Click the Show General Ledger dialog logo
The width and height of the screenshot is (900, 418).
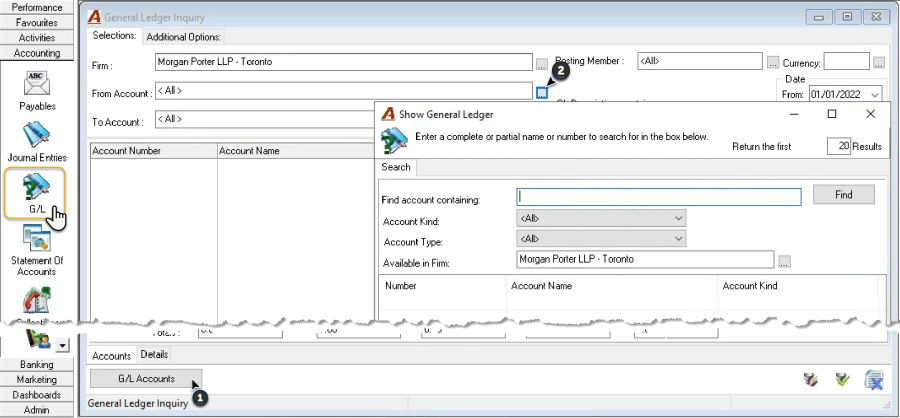(x=389, y=114)
